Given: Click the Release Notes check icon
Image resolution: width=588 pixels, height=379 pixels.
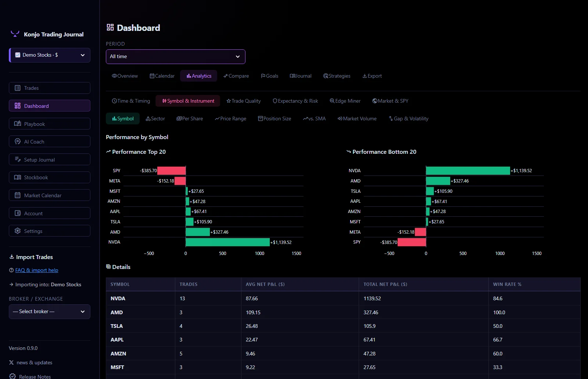Looking at the screenshot, I should pos(12,376).
